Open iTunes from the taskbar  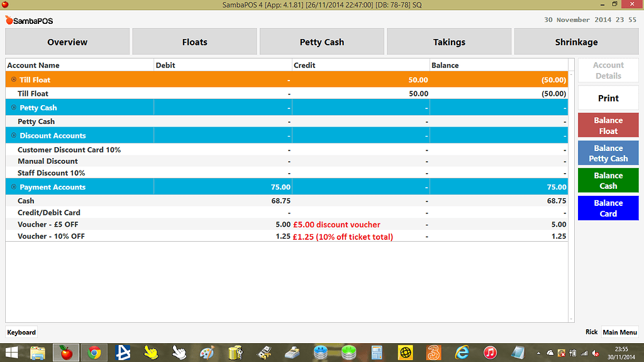[491, 353]
